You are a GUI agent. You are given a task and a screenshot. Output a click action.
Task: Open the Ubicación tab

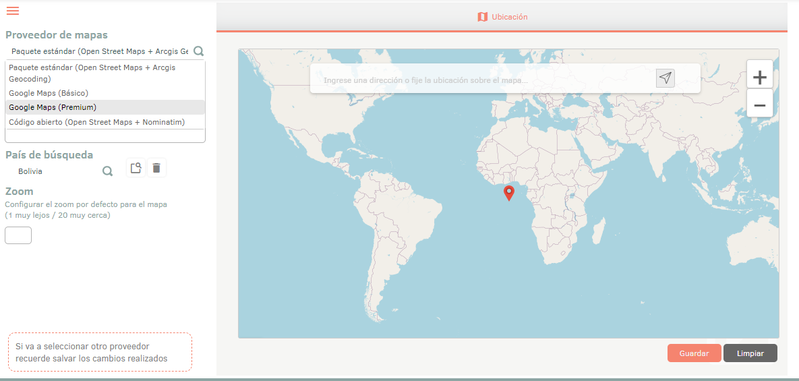click(502, 17)
